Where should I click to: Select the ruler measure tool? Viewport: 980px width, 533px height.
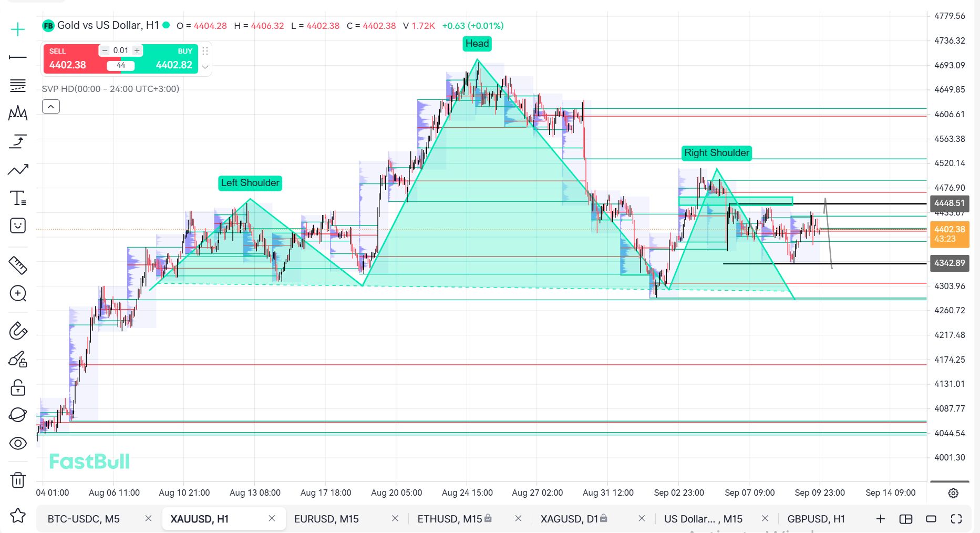click(18, 265)
